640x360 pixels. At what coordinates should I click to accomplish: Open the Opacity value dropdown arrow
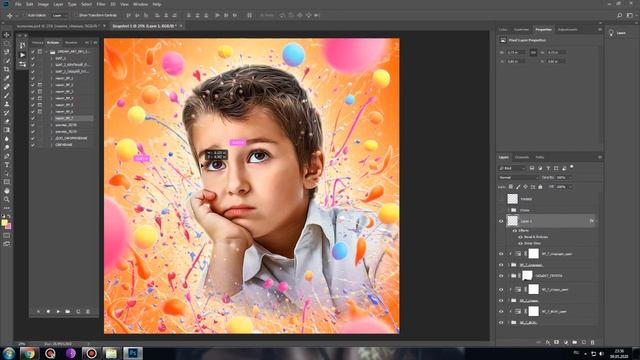point(571,178)
